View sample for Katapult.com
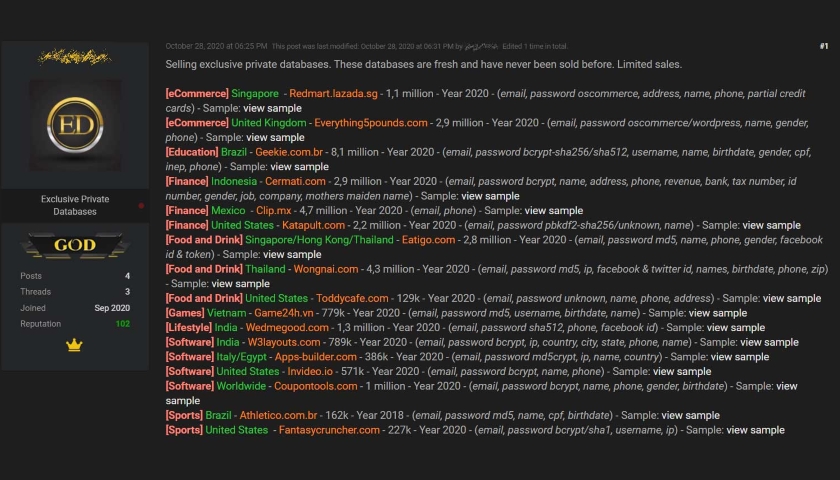 click(772, 226)
